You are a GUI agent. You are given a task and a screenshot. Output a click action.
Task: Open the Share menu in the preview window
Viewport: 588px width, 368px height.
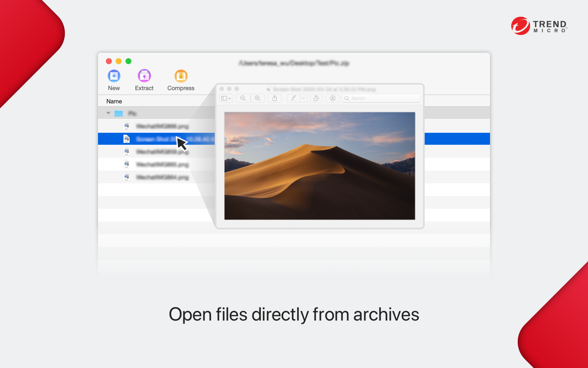click(274, 98)
